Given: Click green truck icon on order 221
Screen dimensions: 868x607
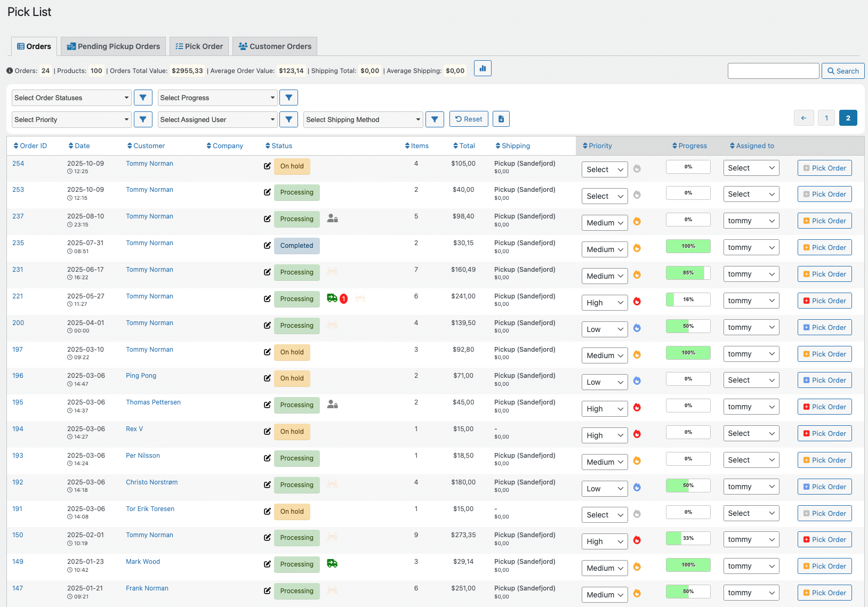Looking at the screenshot, I should coord(332,298).
